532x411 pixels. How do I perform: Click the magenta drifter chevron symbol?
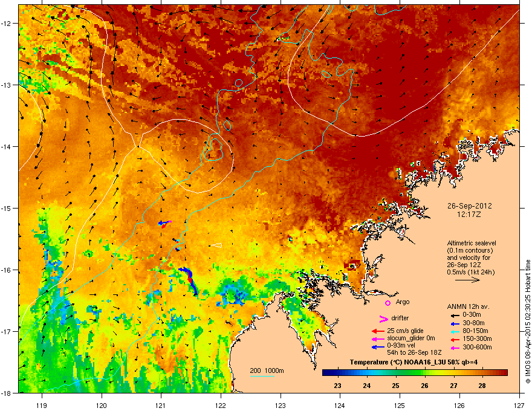pos(383,319)
